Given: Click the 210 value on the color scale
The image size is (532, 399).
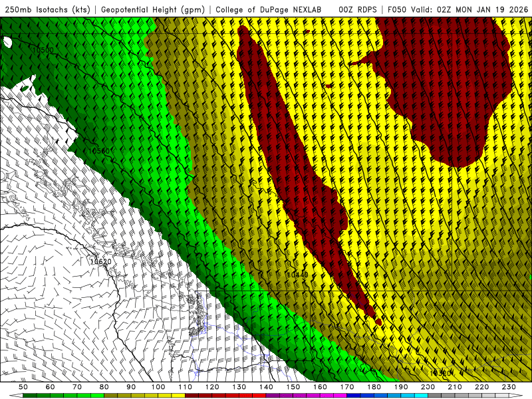Looking at the screenshot, I should 455,387.
